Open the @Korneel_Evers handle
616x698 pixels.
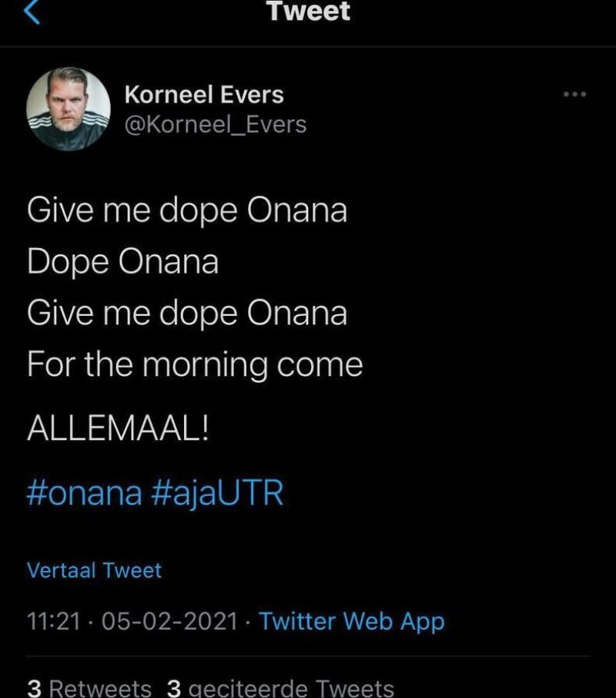tap(215, 124)
